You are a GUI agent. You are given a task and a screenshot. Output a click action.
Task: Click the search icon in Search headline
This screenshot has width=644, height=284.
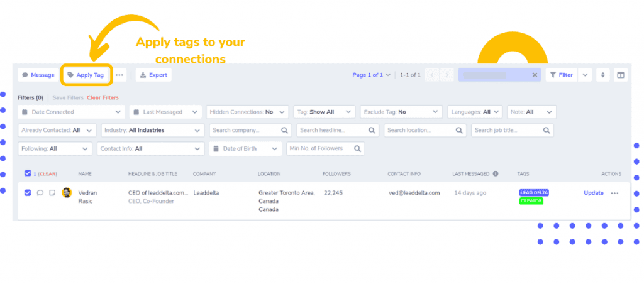pyautogui.click(x=372, y=131)
